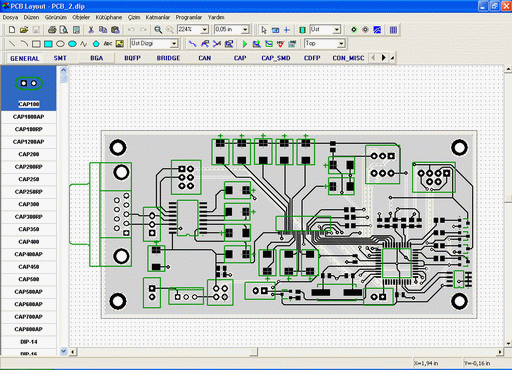Open the Düzen menu
The height and width of the screenshot is (370, 512).
click(x=31, y=17)
